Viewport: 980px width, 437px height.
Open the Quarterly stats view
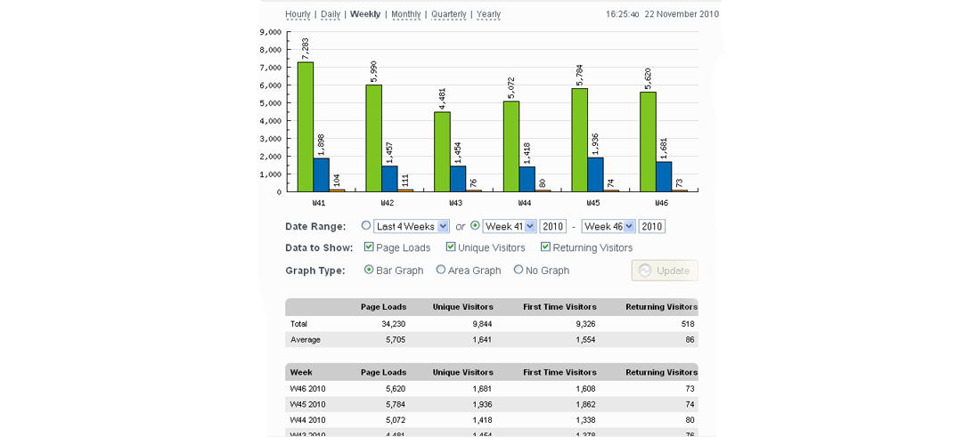[448, 14]
